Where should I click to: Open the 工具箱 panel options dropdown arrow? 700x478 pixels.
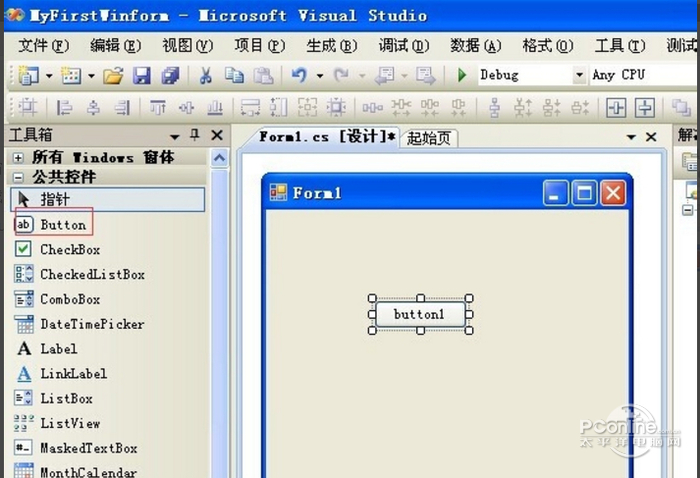pos(175,136)
